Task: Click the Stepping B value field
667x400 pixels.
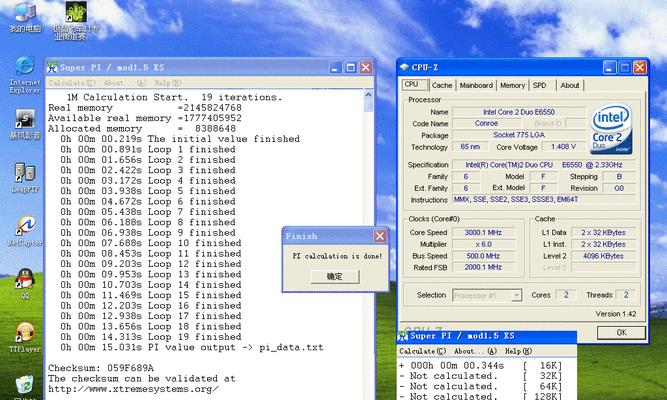Action: (x=619, y=176)
